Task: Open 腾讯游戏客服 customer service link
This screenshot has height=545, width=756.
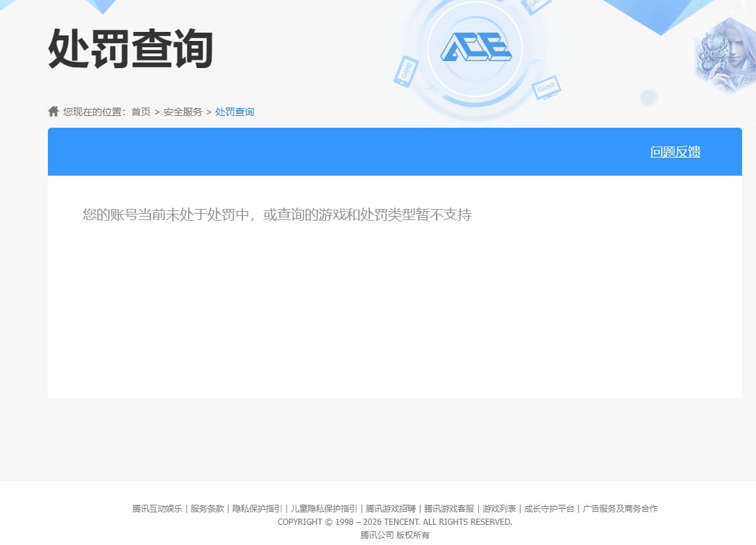Action: 452,508
